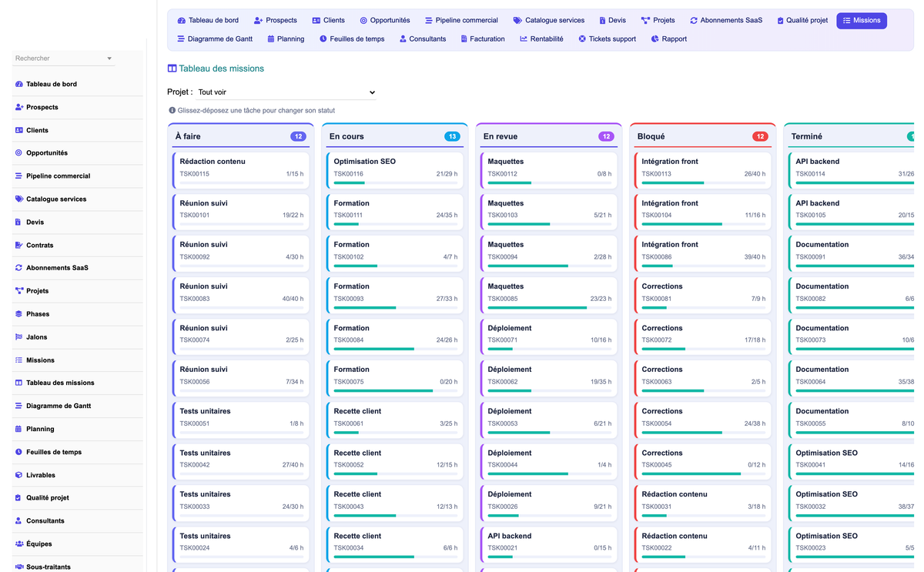Click the Livrables sidebar box icon
The width and height of the screenshot is (924, 572).
[19, 475]
